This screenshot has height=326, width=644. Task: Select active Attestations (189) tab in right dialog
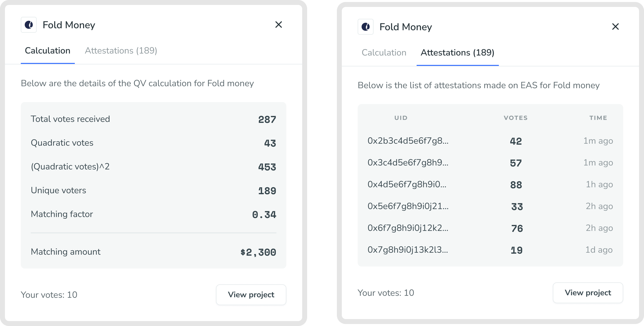click(457, 53)
